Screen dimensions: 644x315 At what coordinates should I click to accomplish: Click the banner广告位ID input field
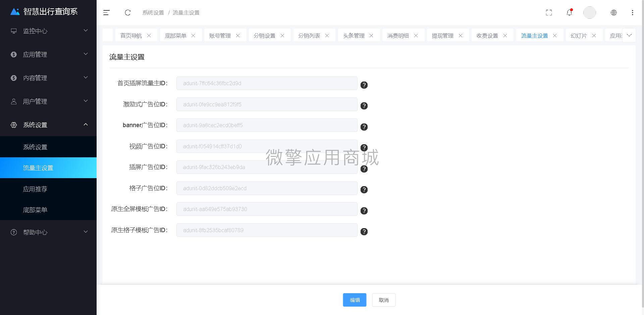coord(267,125)
